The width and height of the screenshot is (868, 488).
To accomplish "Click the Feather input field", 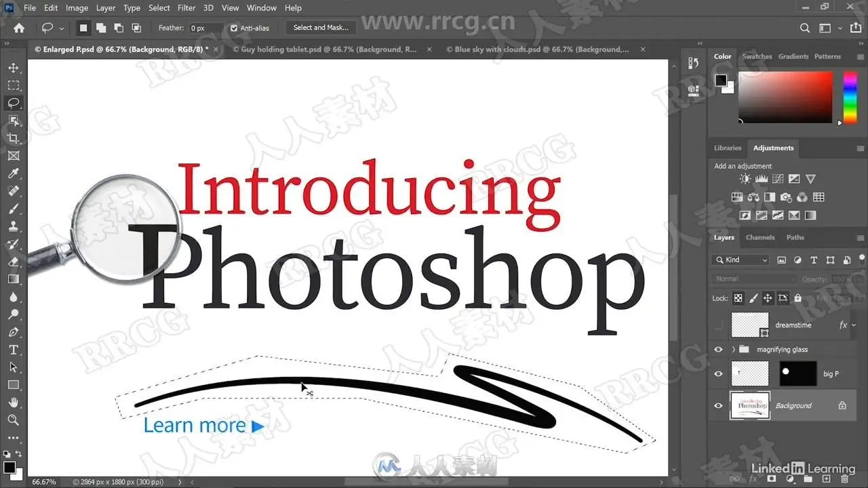I will [205, 28].
